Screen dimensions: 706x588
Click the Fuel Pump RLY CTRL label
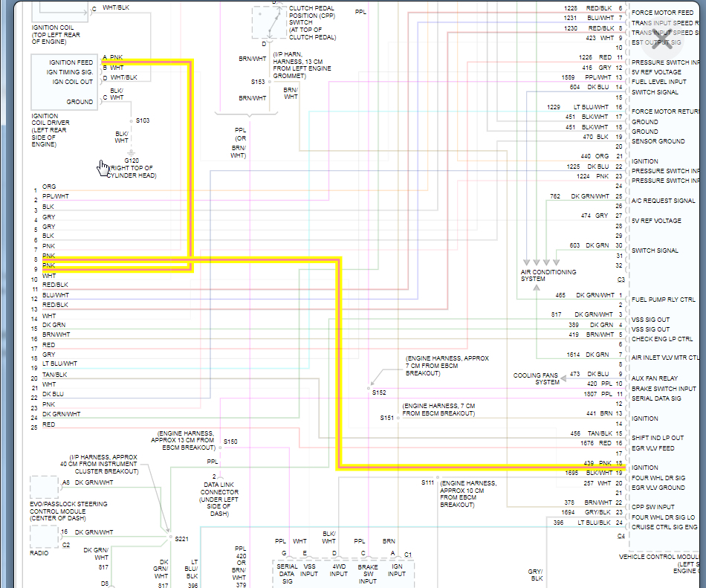tap(663, 300)
